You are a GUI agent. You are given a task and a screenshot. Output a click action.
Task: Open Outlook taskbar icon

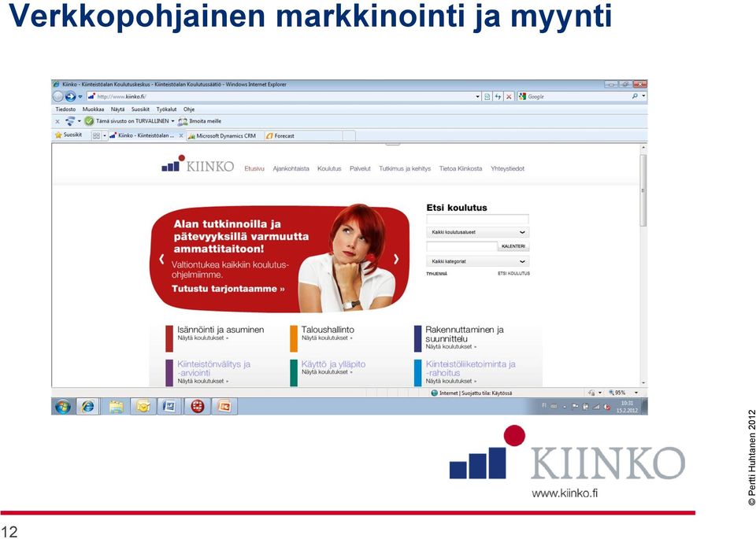[143, 407]
